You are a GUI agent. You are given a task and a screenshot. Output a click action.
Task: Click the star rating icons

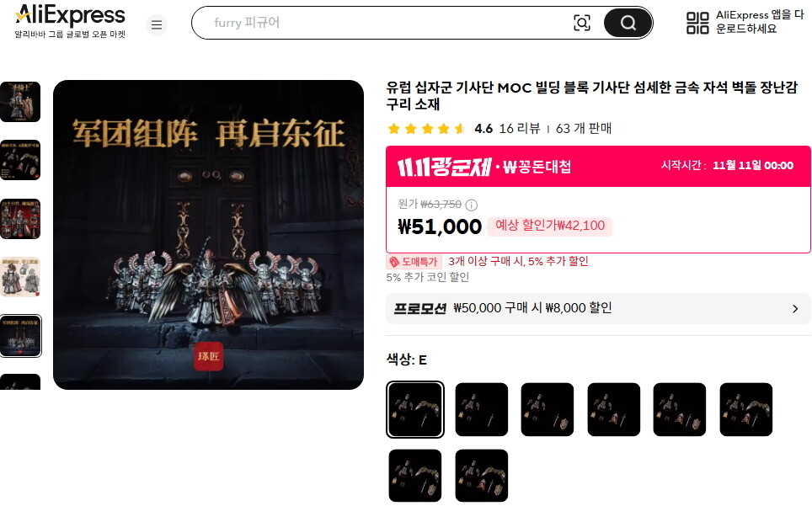[426, 129]
